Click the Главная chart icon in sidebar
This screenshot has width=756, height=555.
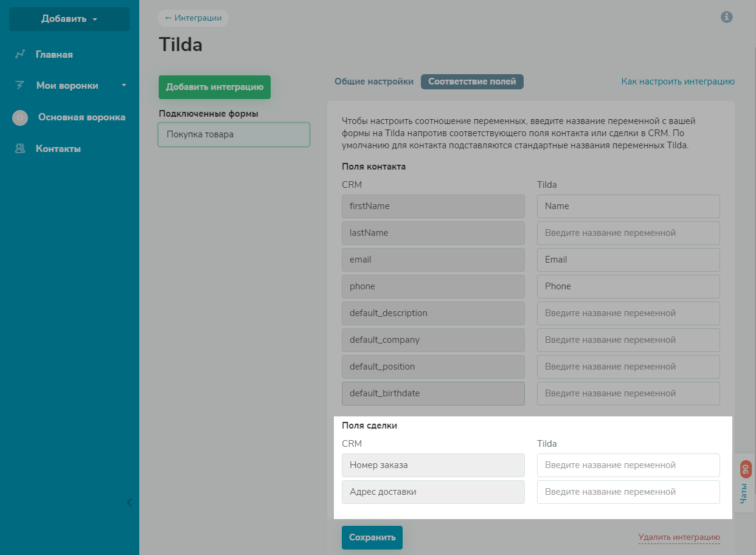[x=20, y=55]
